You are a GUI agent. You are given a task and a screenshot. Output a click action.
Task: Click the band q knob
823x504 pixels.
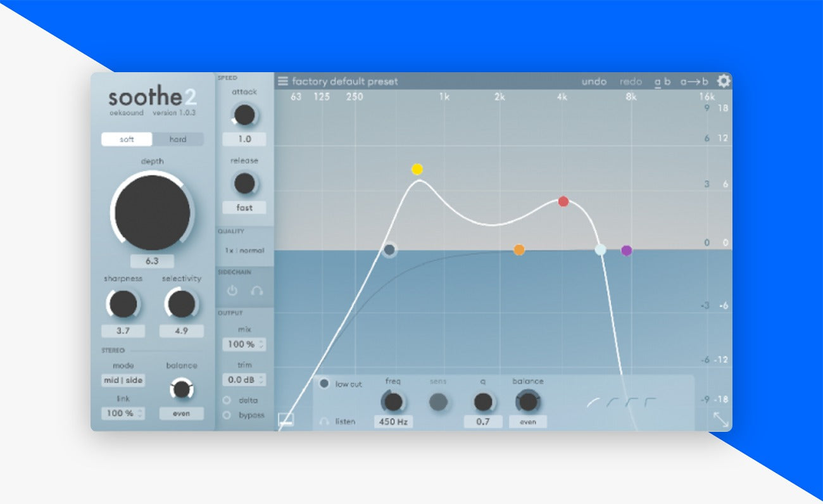pyautogui.click(x=483, y=401)
